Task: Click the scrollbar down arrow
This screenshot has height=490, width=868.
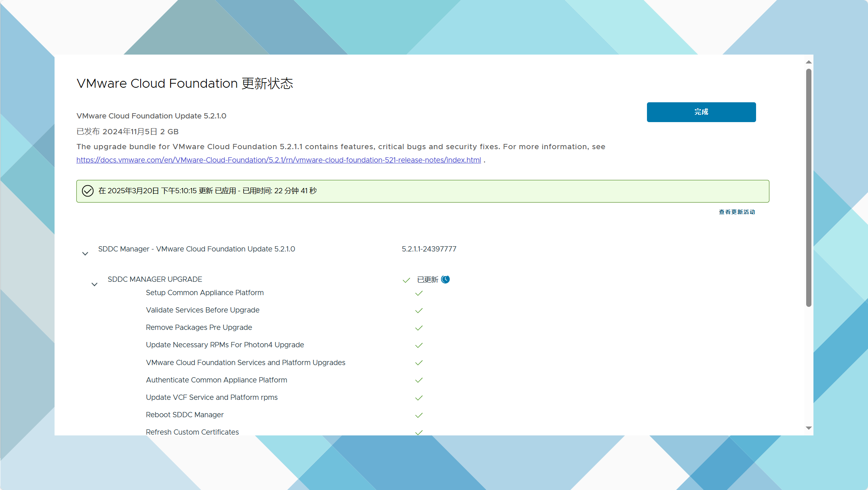Action: [809, 428]
